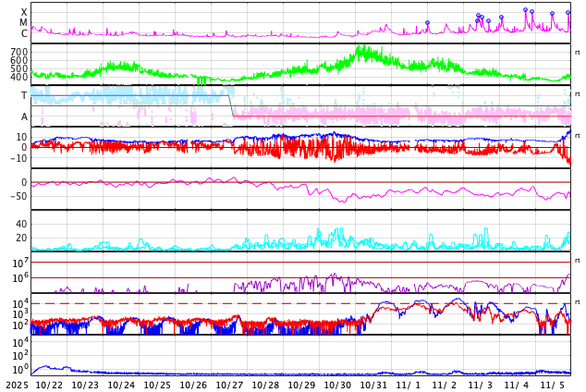Screen dimensions: 586x392
Task: Click the black T-to-A transition line near 10/27
Action: click(x=231, y=104)
